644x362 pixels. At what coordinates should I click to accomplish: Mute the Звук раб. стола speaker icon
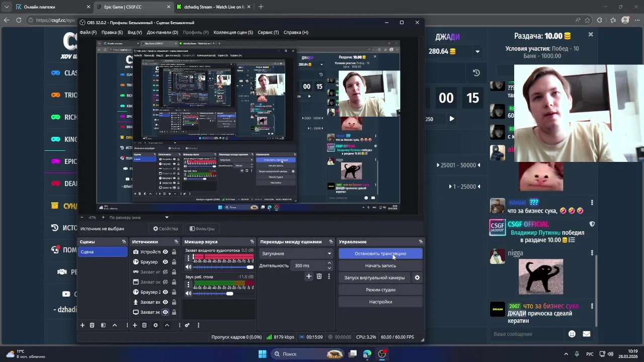click(x=189, y=294)
